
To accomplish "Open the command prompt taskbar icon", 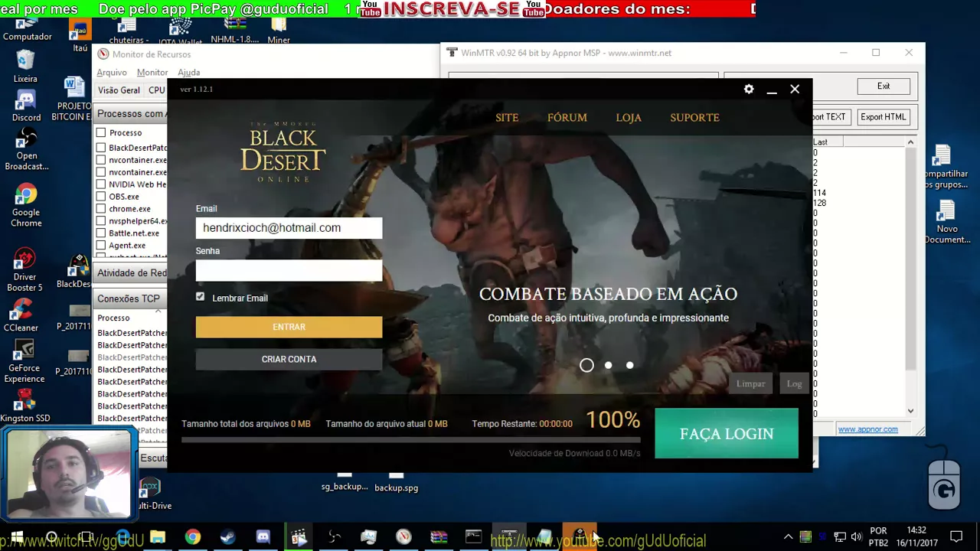I will click(474, 537).
